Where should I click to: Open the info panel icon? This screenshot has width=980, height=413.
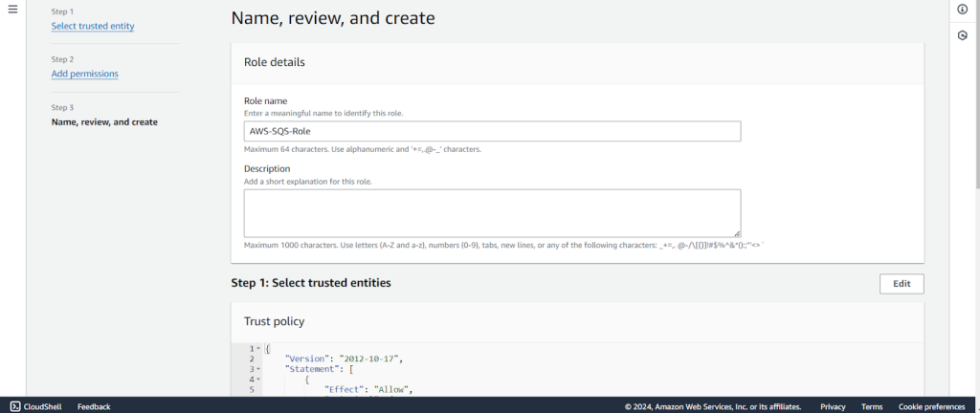pyautogui.click(x=963, y=10)
